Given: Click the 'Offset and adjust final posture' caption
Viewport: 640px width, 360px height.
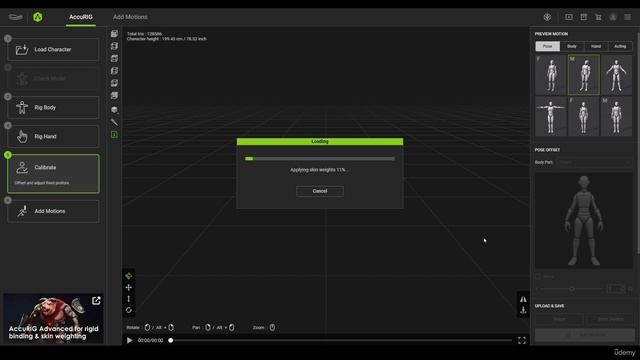Looking at the screenshot, I should tap(42, 183).
